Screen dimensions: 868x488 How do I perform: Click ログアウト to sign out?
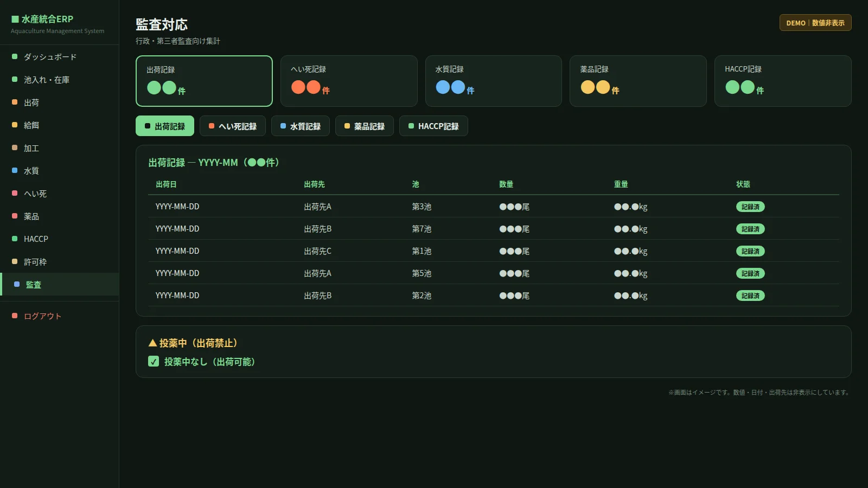[59, 316]
